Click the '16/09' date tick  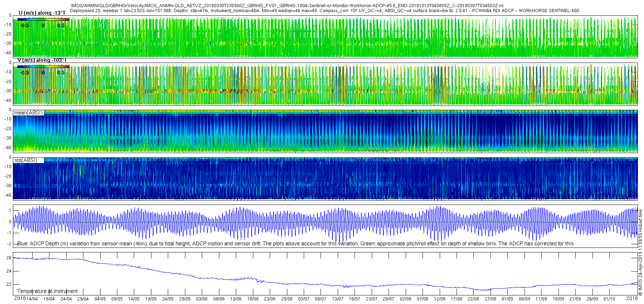pos(558,299)
